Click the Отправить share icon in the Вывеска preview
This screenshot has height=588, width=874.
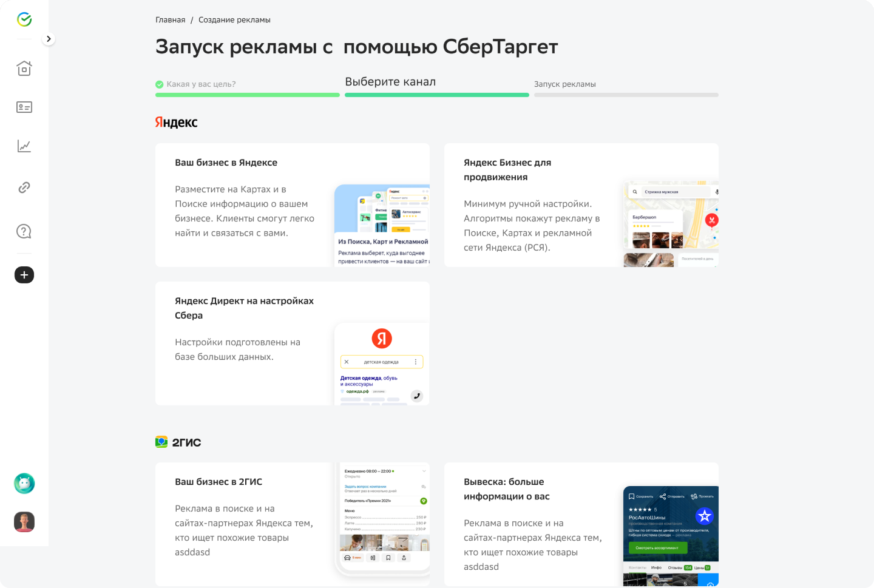(x=663, y=496)
